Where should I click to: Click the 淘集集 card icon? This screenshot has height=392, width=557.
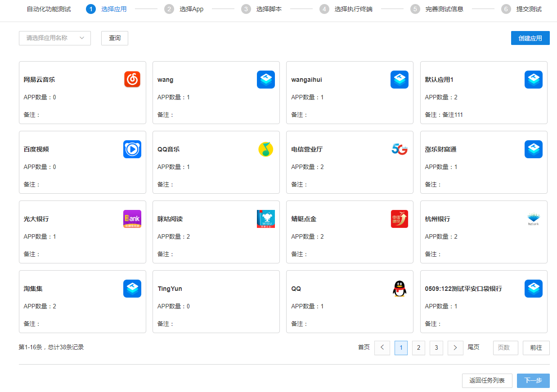[x=132, y=289]
